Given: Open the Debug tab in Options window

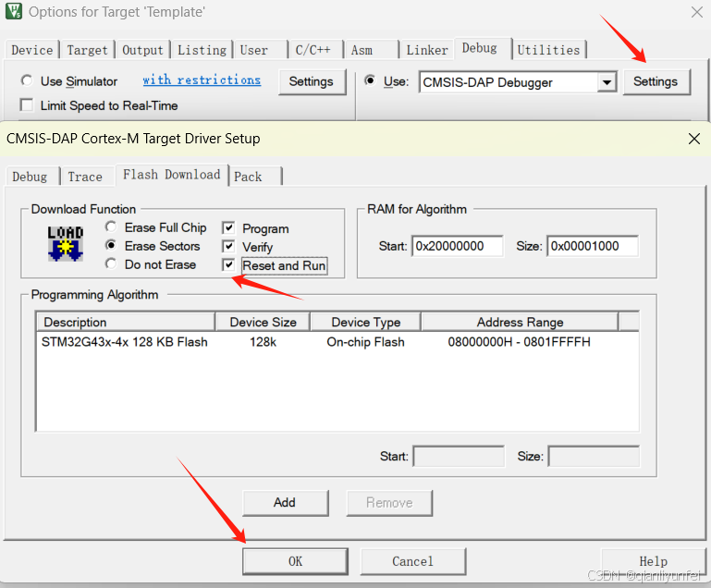Looking at the screenshot, I should point(483,48).
